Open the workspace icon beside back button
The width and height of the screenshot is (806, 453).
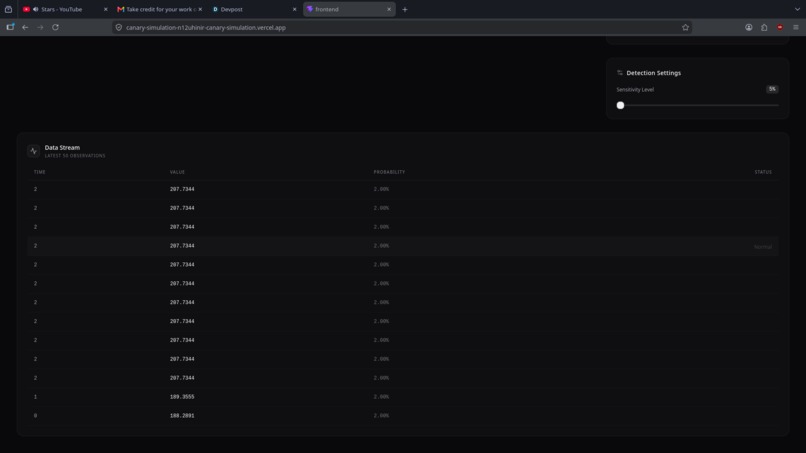tap(10, 27)
